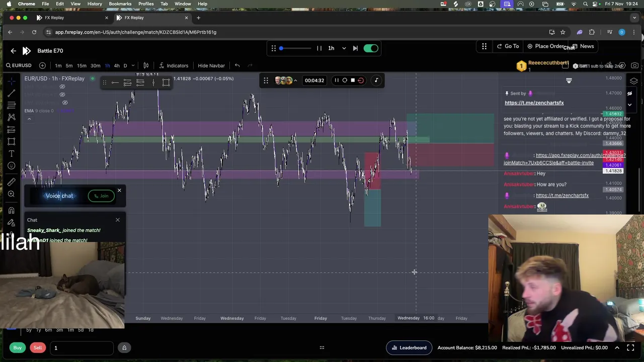Toggle music note sound button
The height and width of the screenshot is (362, 644).
point(376,80)
